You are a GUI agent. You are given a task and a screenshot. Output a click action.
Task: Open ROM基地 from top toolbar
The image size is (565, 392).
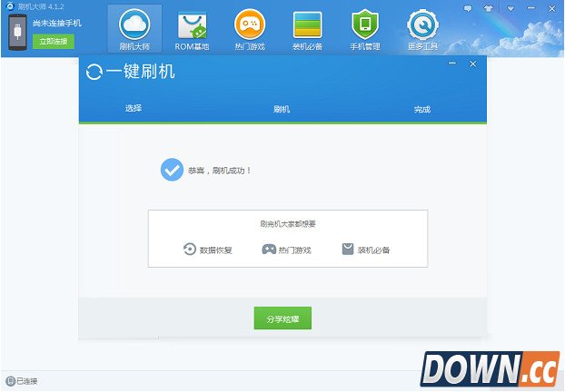(192, 24)
